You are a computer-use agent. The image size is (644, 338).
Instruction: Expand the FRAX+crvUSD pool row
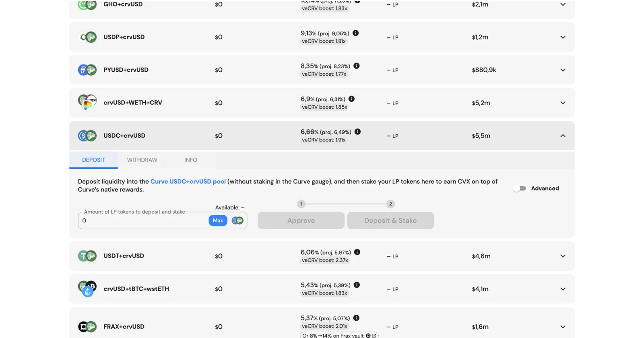tap(563, 327)
